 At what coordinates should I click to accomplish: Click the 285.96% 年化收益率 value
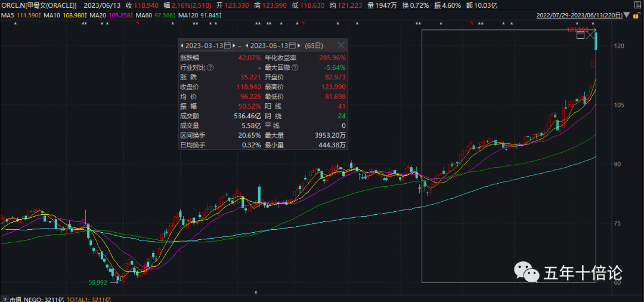[x=332, y=57]
